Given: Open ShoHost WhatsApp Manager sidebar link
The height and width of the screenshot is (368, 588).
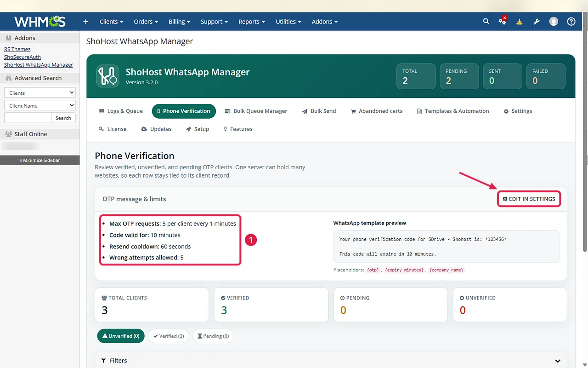Looking at the screenshot, I should 39,65.
